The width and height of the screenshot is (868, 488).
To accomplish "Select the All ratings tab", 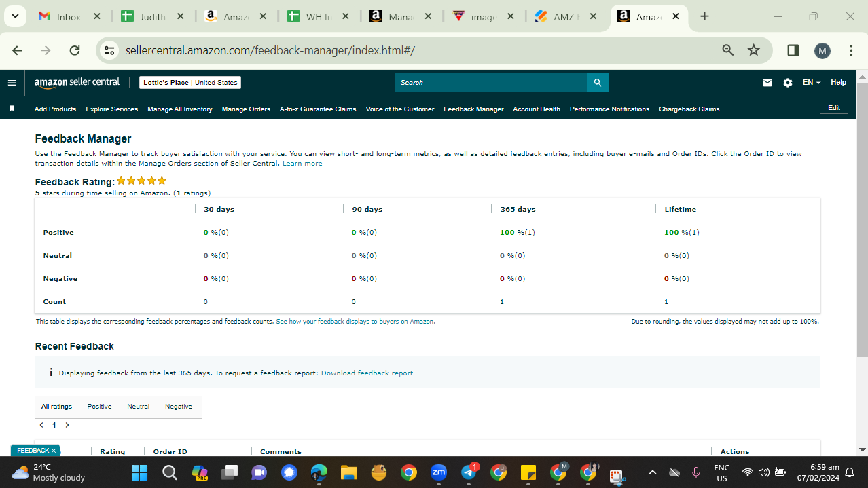I will [56, 407].
